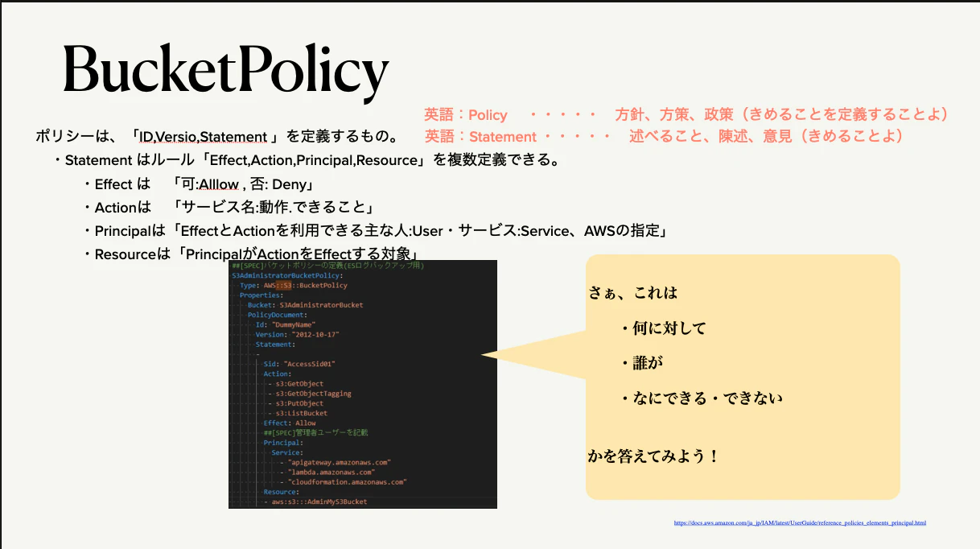The width and height of the screenshot is (980, 549).
Task: Click the 'Type: AWS::S3::BucketPolicy' code line
Action: tap(294, 285)
